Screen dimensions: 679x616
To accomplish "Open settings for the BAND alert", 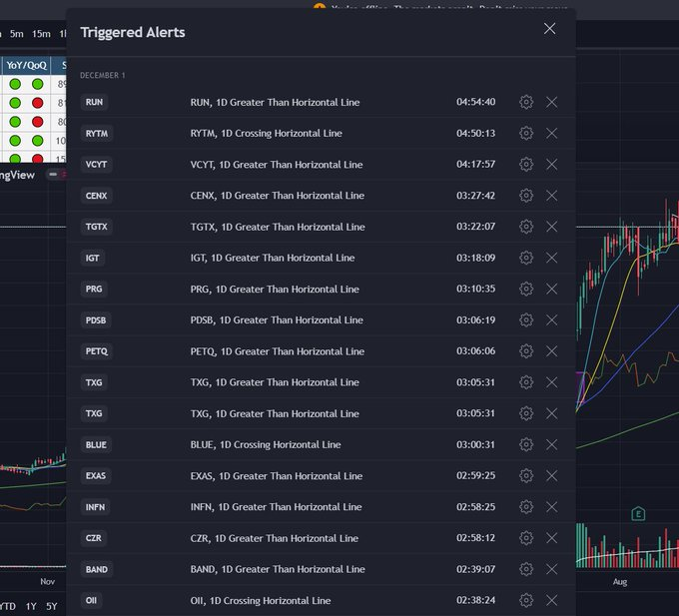I will coord(526,569).
